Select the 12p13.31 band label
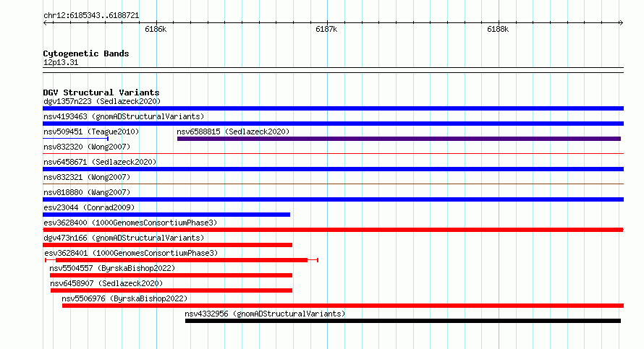Screen dimensions: 644x349 [x=61, y=63]
